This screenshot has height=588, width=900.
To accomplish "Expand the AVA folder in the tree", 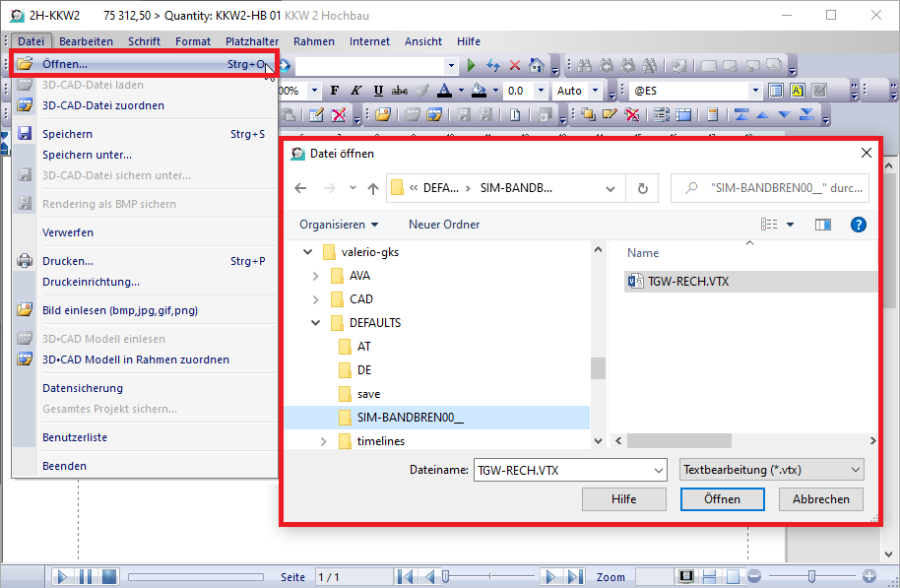I will point(316,275).
